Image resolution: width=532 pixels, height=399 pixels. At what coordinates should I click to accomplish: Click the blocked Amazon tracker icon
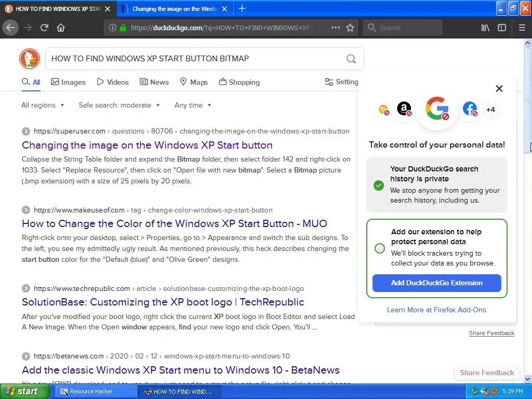point(404,109)
